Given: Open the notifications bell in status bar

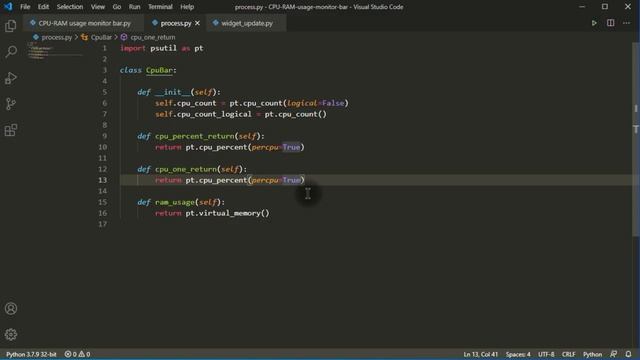Looking at the screenshot, I should 628,354.
